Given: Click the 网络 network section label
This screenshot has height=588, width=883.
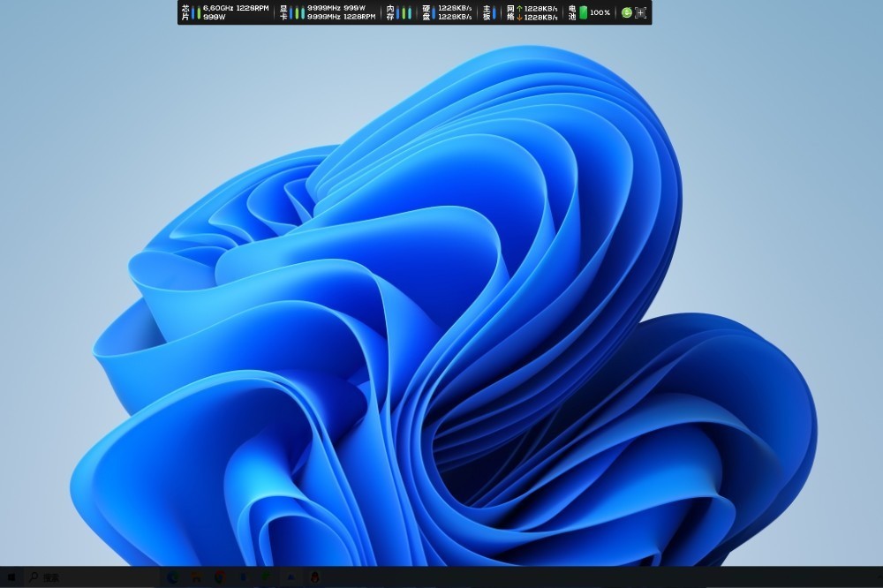Looking at the screenshot, I should [510, 12].
